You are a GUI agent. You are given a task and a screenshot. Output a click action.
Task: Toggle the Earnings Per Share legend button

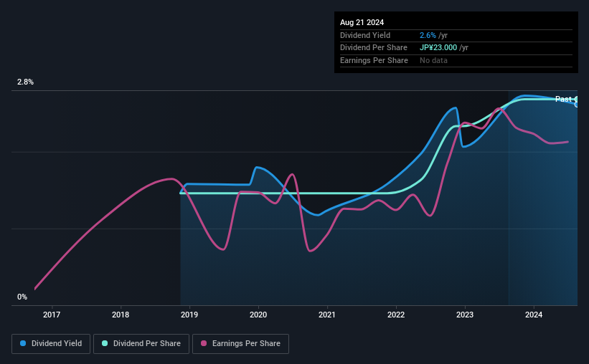tap(241, 343)
